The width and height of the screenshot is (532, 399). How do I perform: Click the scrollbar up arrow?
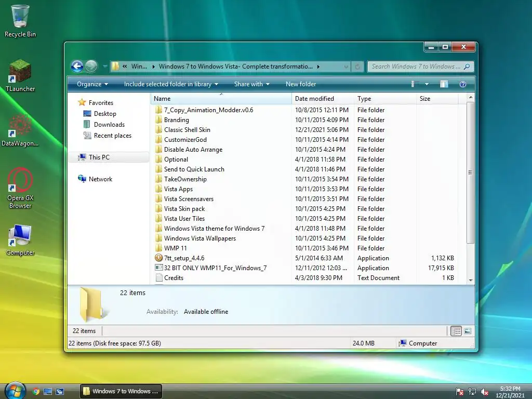coord(471,97)
